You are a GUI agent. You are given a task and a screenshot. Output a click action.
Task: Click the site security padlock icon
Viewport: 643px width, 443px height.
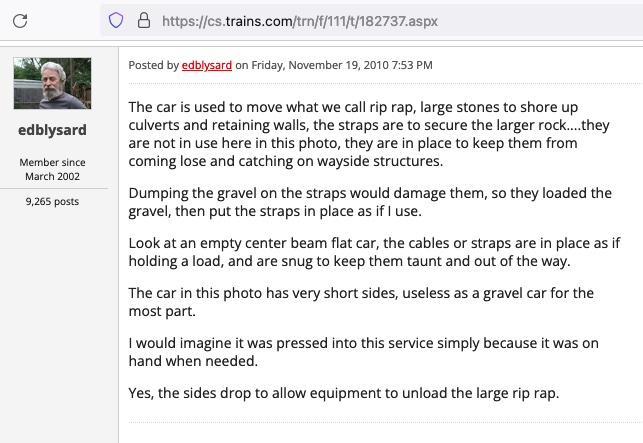click(x=143, y=20)
